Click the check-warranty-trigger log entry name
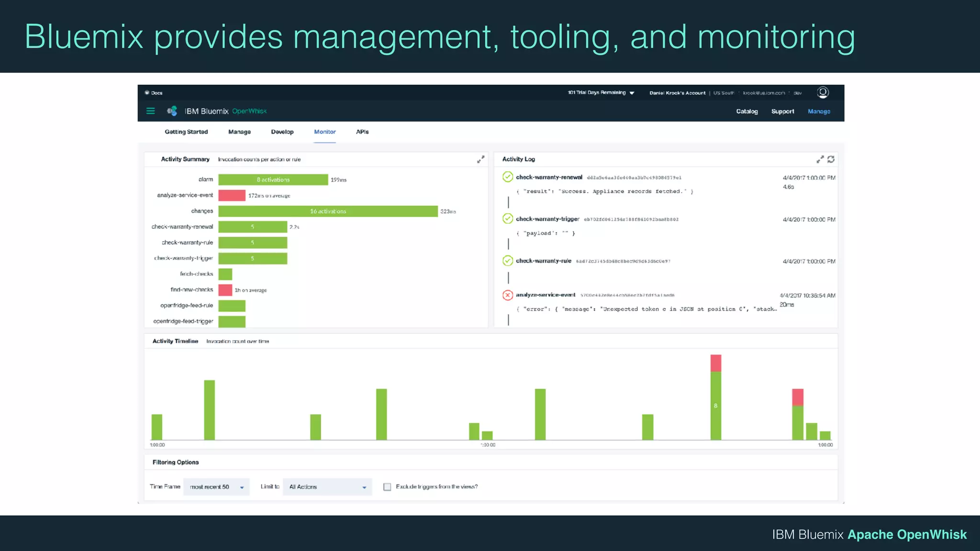 coord(547,219)
